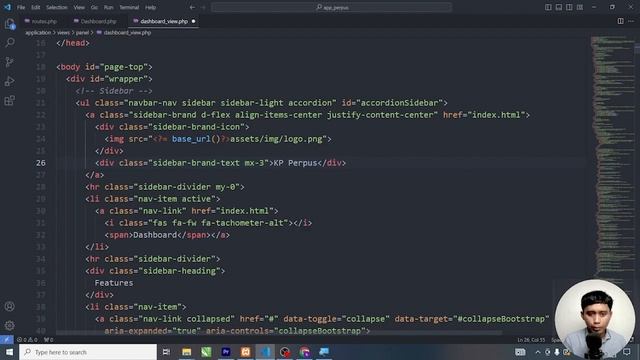
Task: Click 'fa-tachometer-alt' icon class text
Action: point(244,223)
